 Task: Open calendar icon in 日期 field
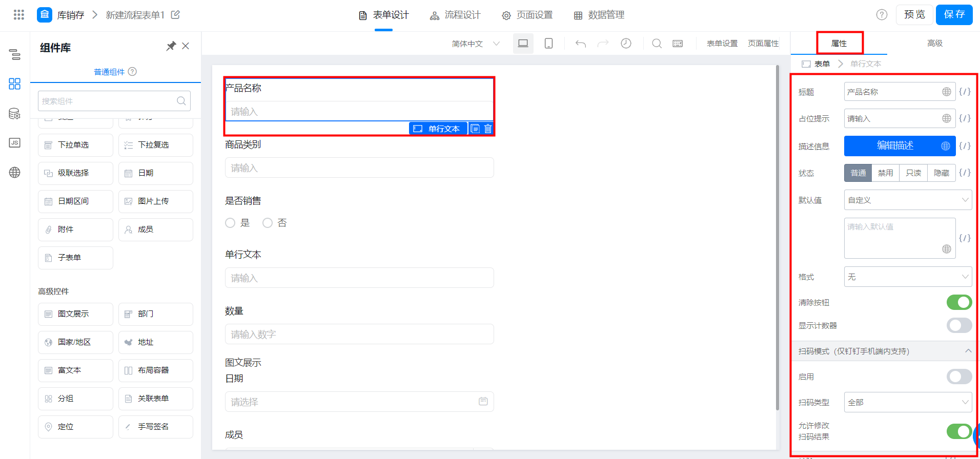(x=483, y=401)
